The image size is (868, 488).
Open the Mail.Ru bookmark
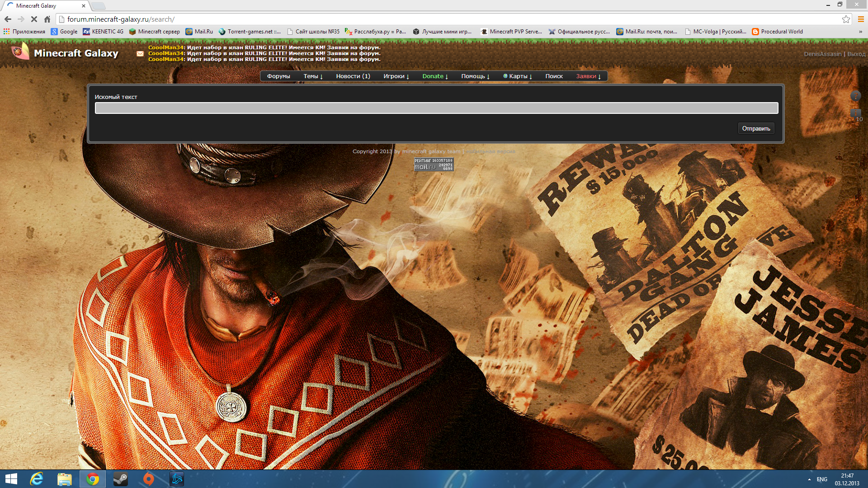click(x=199, y=32)
